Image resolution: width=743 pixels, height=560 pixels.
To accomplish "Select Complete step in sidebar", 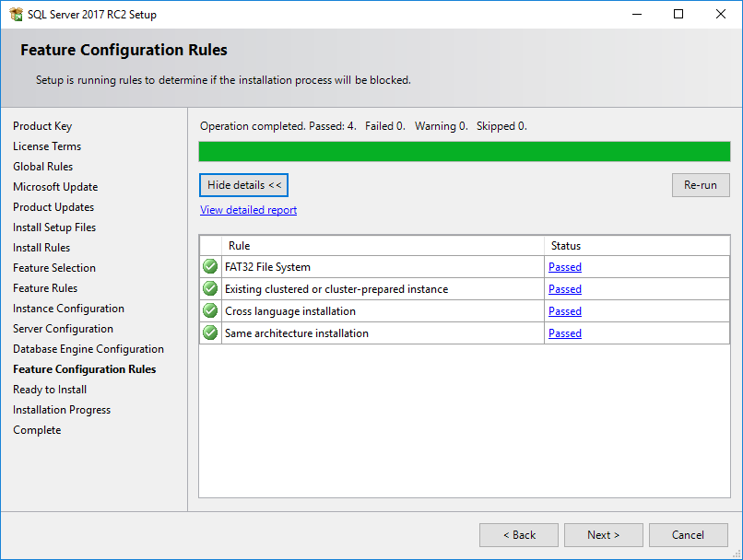I will [x=37, y=430].
